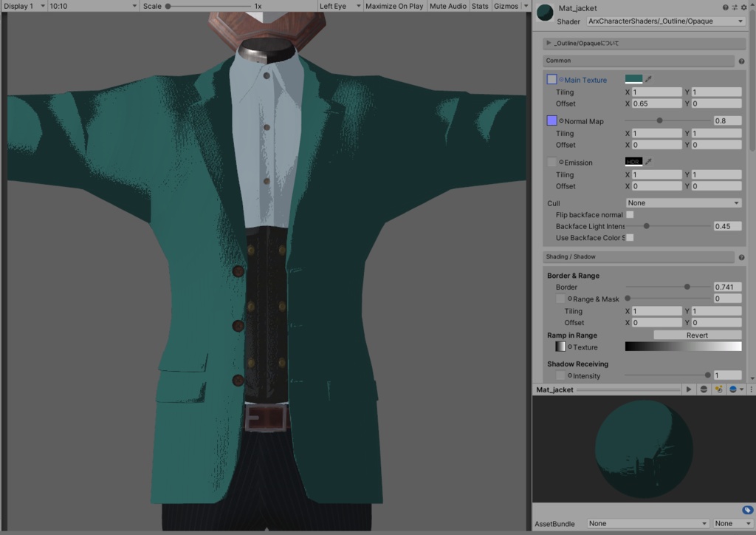Open the material settings gear icon
The width and height of the screenshot is (756, 535).
pyautogui.click(x=743, y=7)
